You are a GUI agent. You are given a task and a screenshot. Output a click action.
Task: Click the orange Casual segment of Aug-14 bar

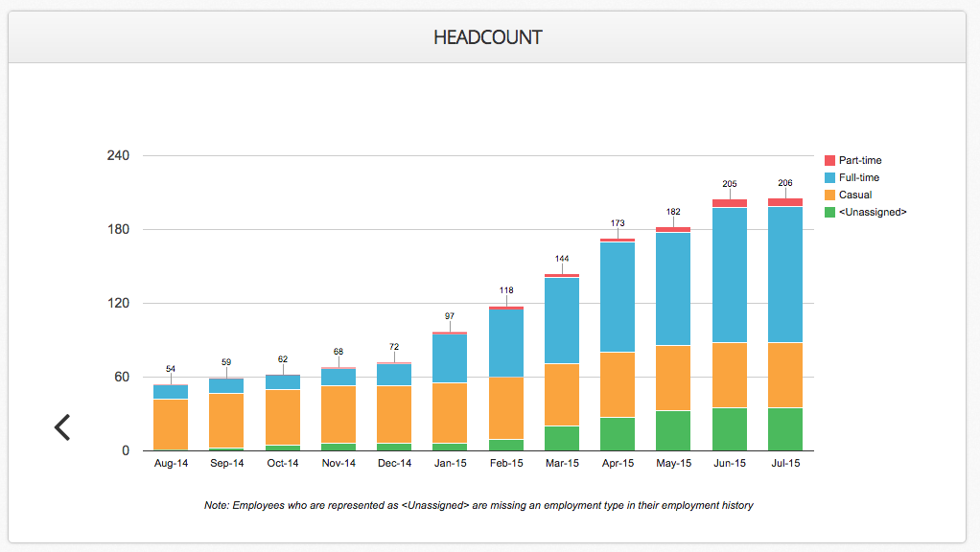171,424
